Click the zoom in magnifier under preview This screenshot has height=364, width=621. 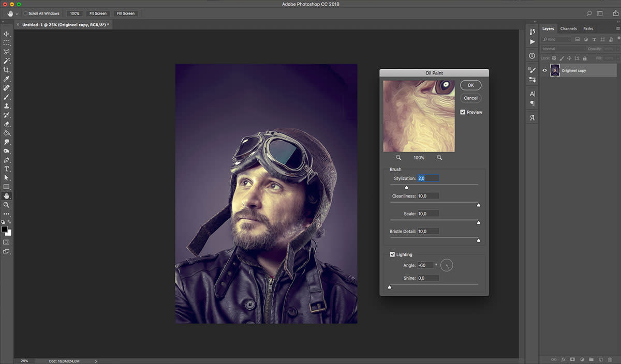pyautogui.click(x=439, y=158)
